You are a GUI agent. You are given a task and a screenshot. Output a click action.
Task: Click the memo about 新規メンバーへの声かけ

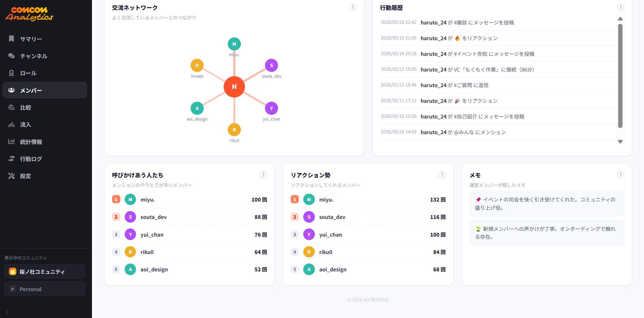click(x=547, y=233)
